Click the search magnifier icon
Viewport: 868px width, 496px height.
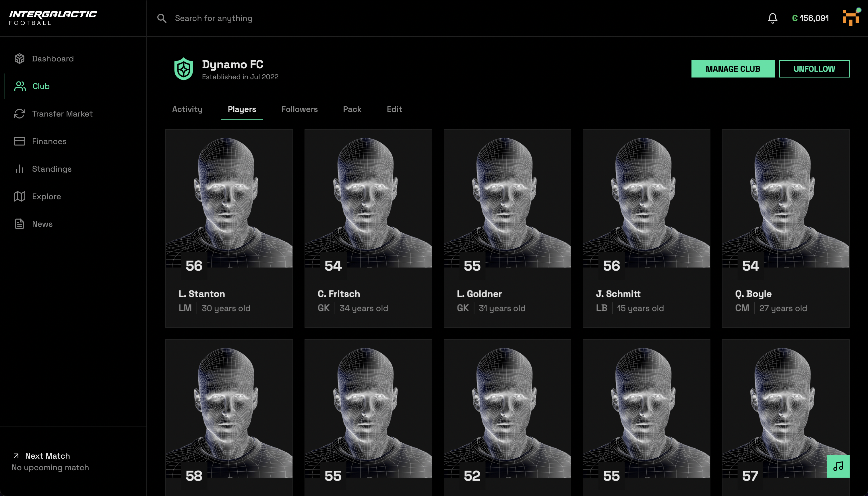click(x=162, y=18)
